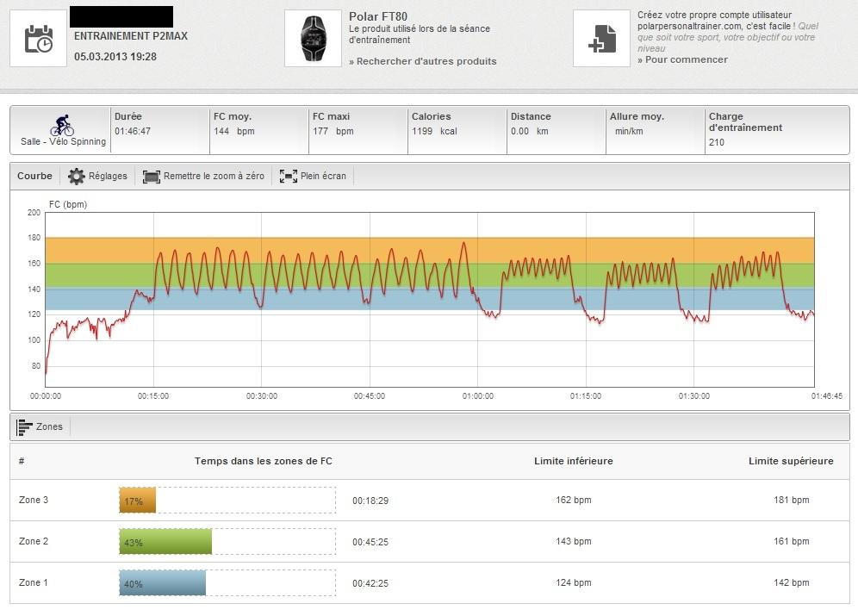Click the Zone 2 green progress bar

(x=165, y=542)
